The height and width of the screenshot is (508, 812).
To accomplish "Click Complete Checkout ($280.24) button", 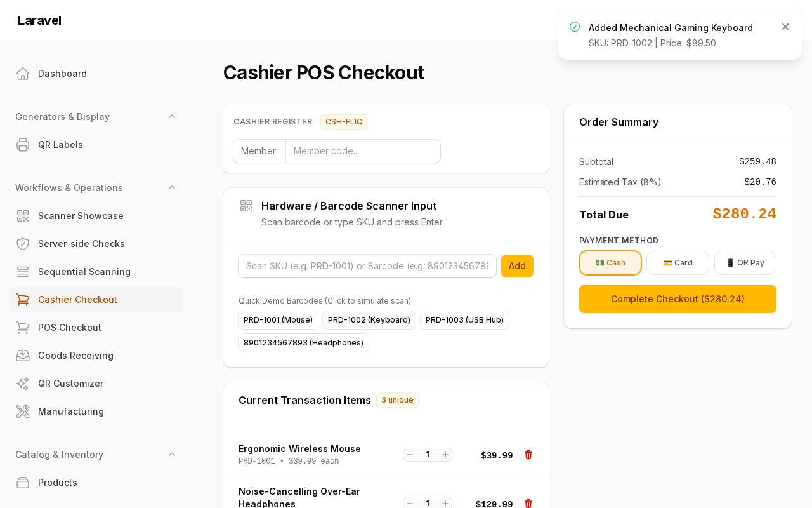I will pos(678,299).
